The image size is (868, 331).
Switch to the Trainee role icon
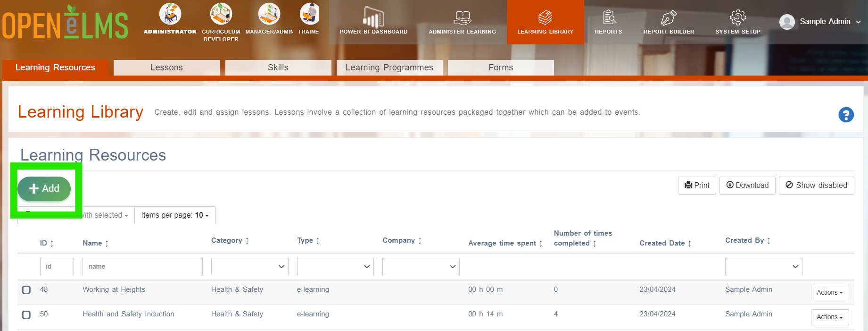click(x=309, y=14)
